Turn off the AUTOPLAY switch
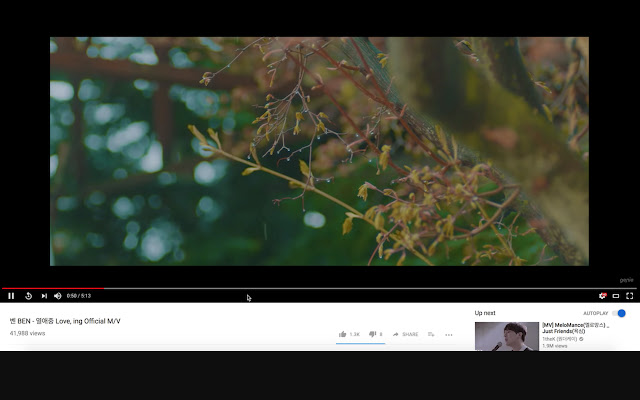This screenshot has width=640, height=400. 619,313
